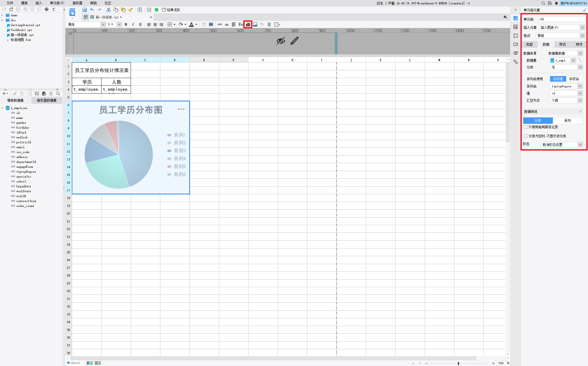Image resolution: width=588 pixels, height=366 pixels.
Task: Click the pencil edit icon in parameter pane
Action: (295, 41)
